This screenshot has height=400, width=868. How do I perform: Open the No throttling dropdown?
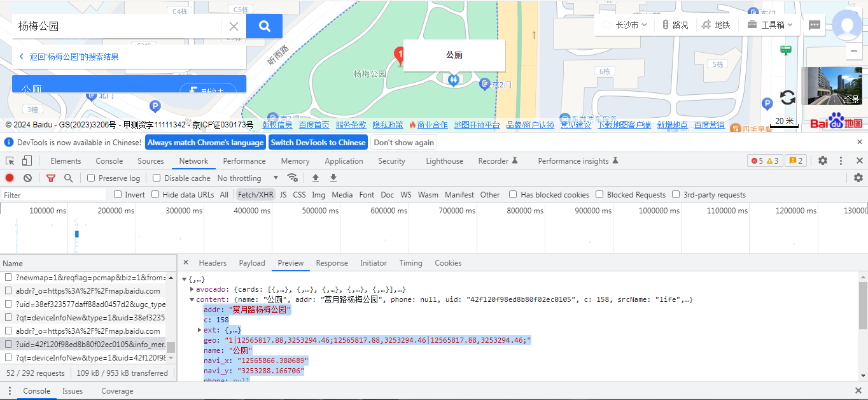pos(248,178)
